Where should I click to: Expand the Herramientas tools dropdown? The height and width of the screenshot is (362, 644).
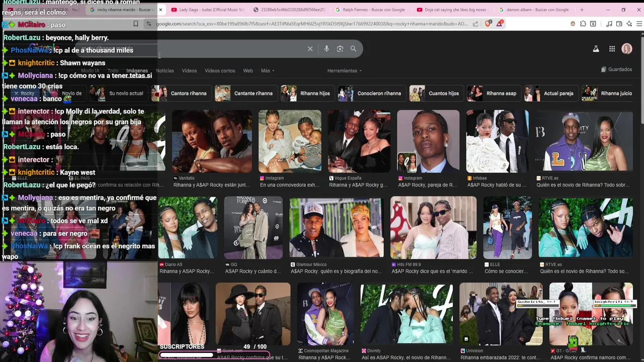[344, 71]
